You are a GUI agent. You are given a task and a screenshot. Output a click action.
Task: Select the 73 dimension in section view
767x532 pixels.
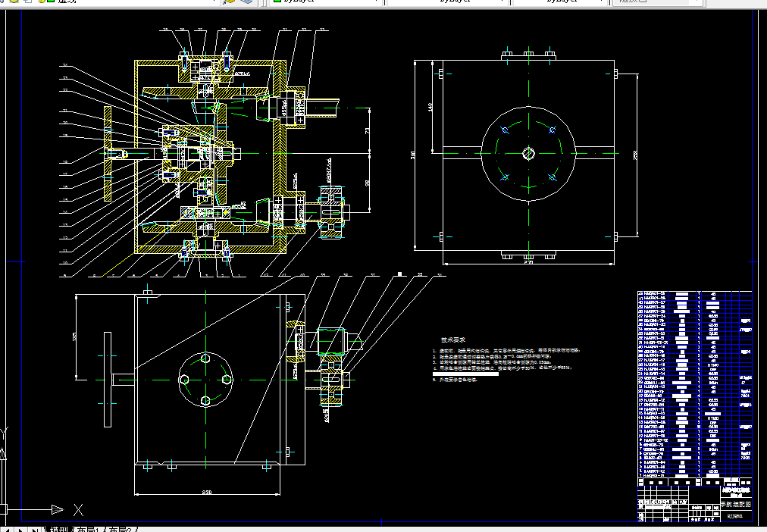point(368,130)
